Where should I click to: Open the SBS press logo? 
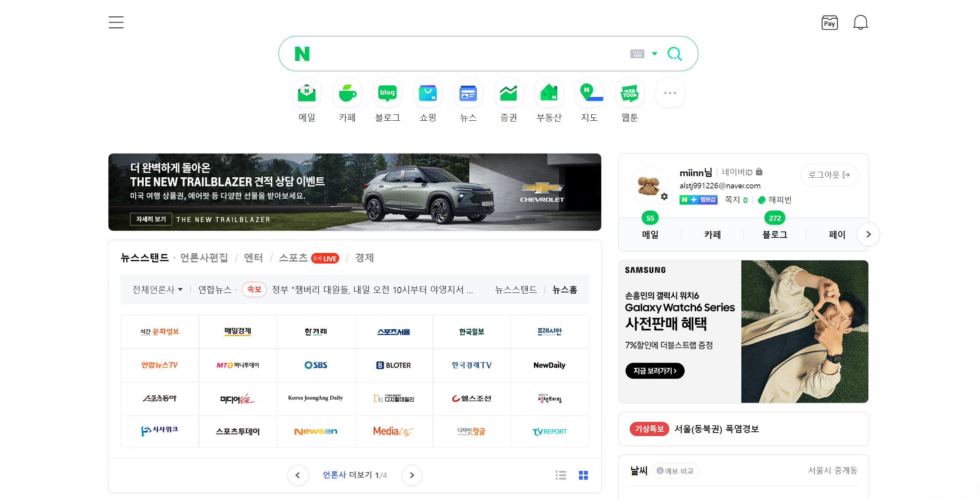(x=315, y=365)
